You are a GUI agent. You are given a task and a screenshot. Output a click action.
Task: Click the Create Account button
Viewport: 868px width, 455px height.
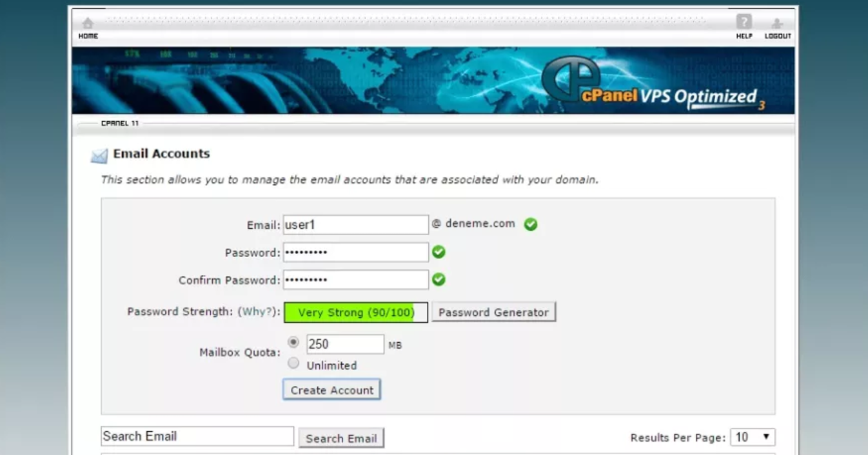(332, 390)
